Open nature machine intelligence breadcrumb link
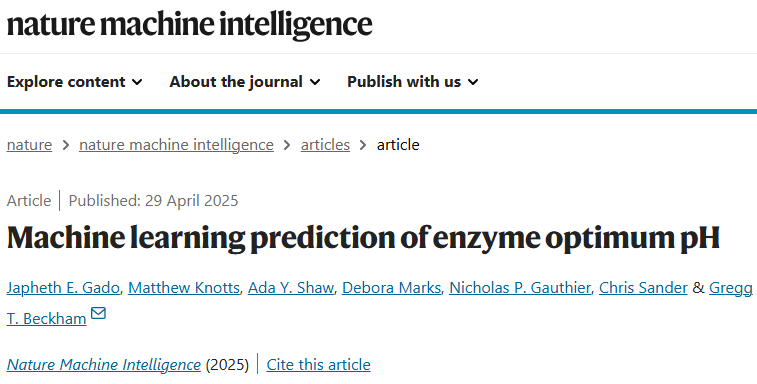Viewport: 757px width, 384px height. coord(176,145)
